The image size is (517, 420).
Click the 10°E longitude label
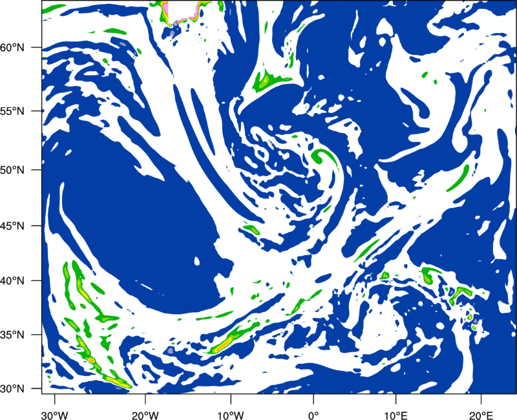coord(396,415)
